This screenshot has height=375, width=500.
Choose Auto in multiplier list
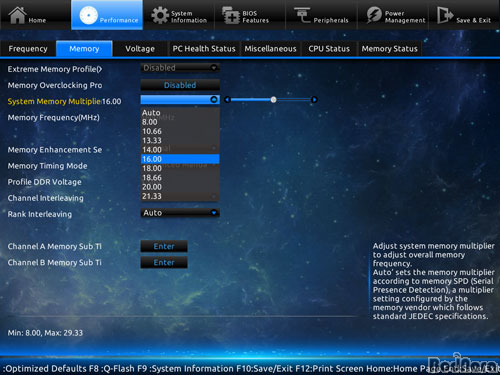click(x=180, y=113)
